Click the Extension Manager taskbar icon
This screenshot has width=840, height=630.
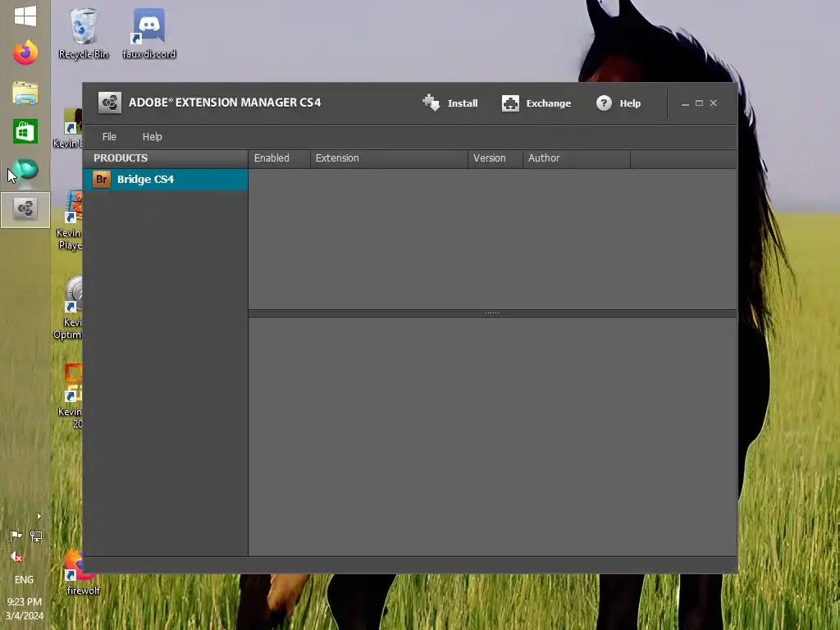(25, 209)
